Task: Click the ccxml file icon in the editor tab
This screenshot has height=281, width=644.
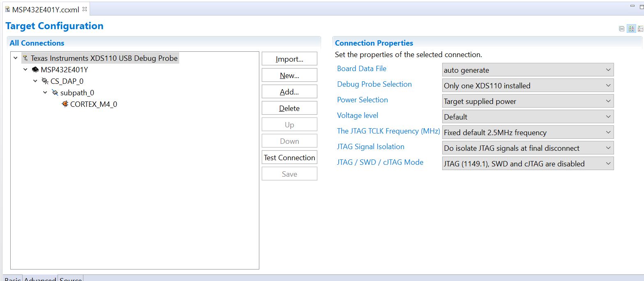Action: tap(7, 9)
